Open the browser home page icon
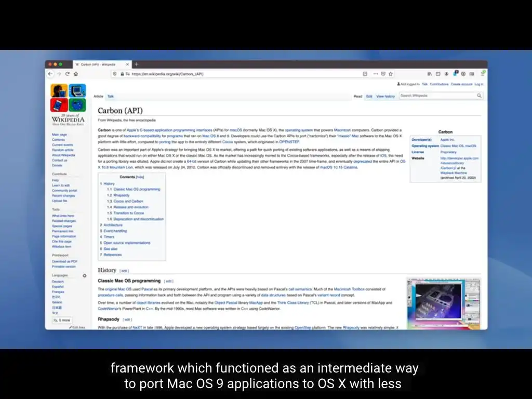532x399 pixels. (76, 74)
